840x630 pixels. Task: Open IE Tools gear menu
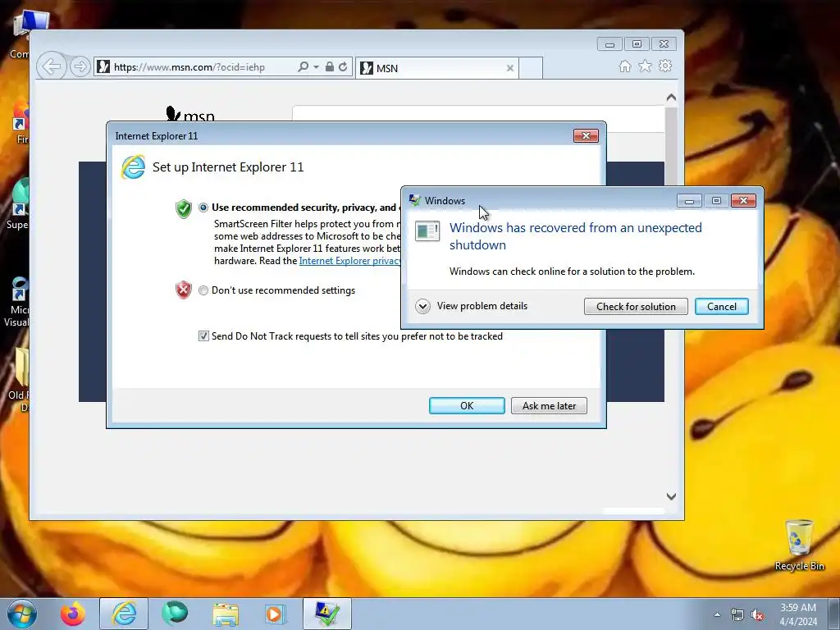point(665,66)
